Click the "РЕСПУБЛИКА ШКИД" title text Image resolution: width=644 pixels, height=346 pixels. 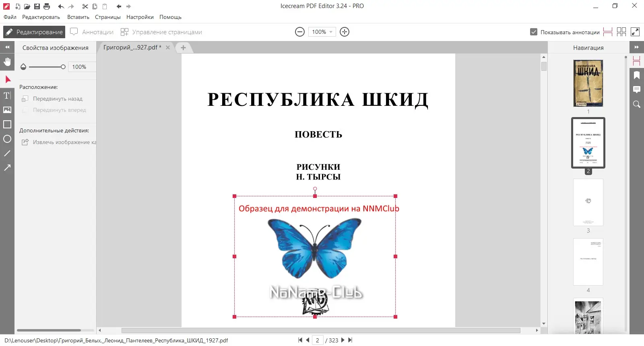tap(318, 100)
